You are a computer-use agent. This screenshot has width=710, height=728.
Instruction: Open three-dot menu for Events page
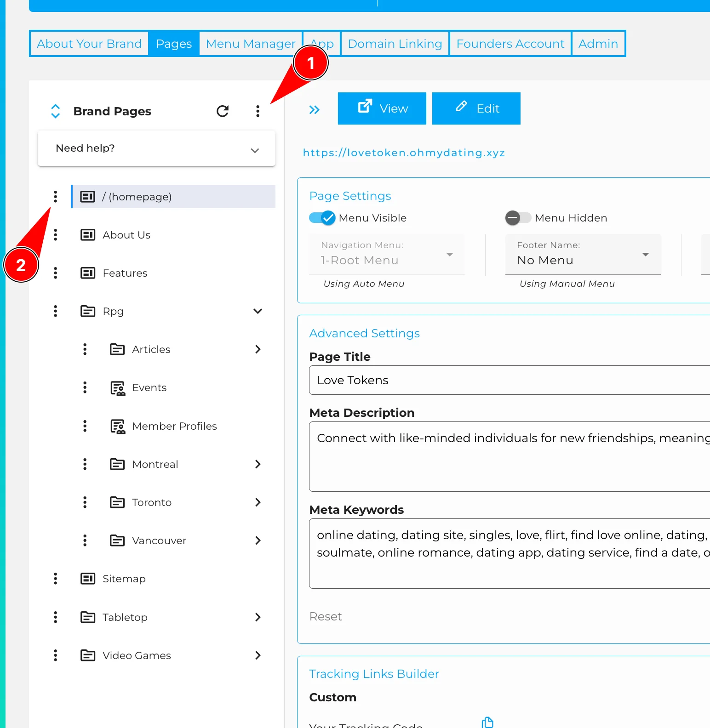85,387
